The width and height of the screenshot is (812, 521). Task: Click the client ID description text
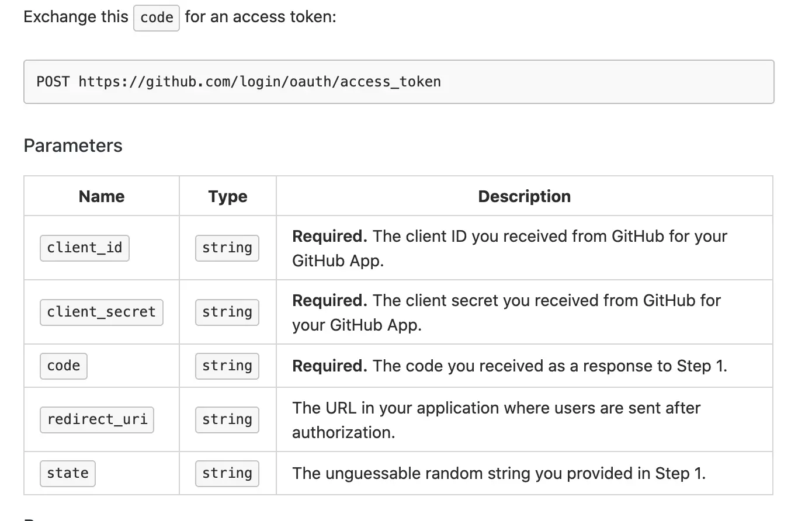coord(509,248)
